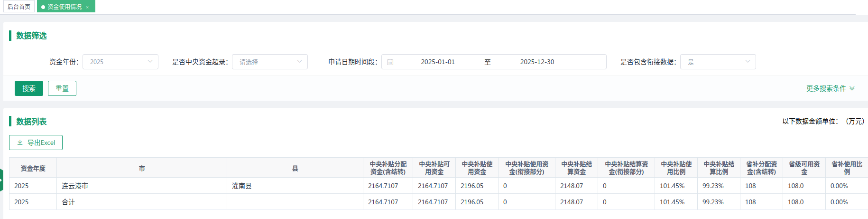Click the end date field 2025-12-30
This screenshot has height=219, width=868.
point(537,62)
